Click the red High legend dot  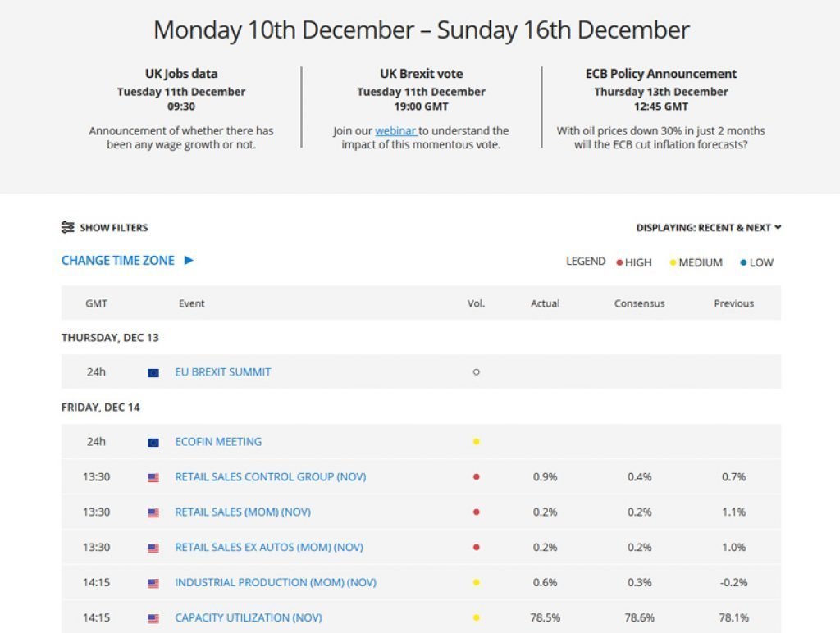(619, 262)
